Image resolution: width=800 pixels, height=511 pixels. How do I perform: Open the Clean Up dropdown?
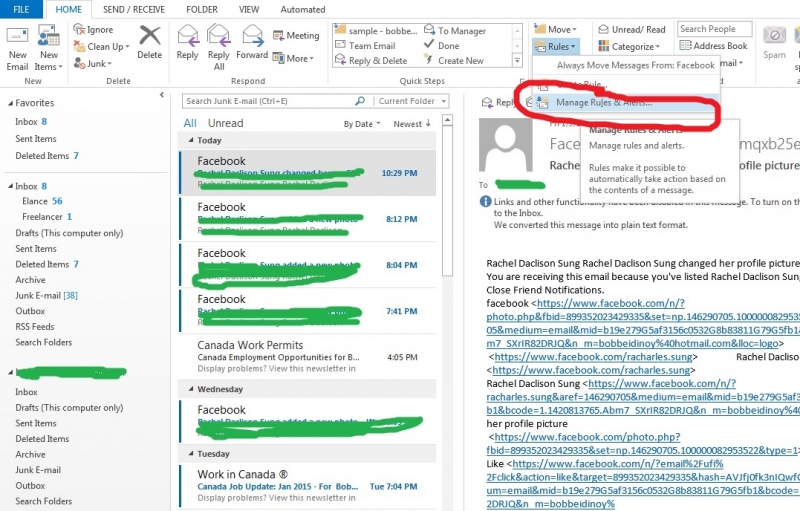(105, 46)
